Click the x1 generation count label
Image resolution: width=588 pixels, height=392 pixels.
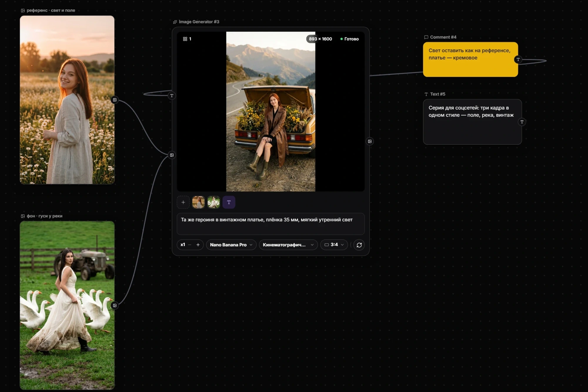(x=183, y=245)
